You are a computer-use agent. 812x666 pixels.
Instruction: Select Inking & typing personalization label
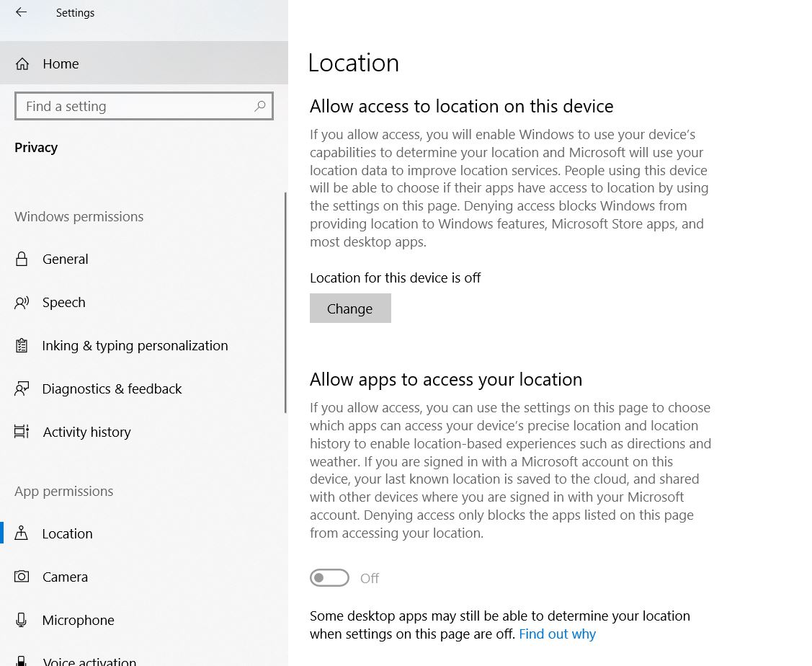point(135,346)
